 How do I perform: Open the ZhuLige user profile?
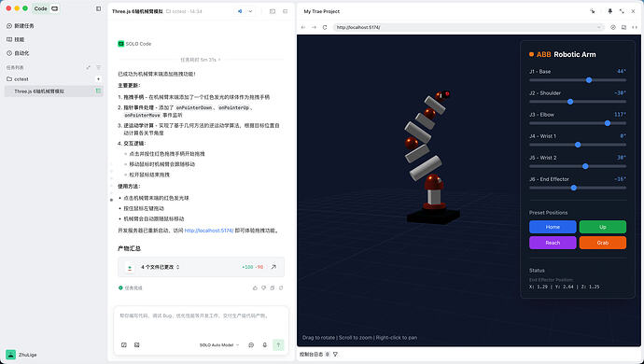tap(21, 355)
